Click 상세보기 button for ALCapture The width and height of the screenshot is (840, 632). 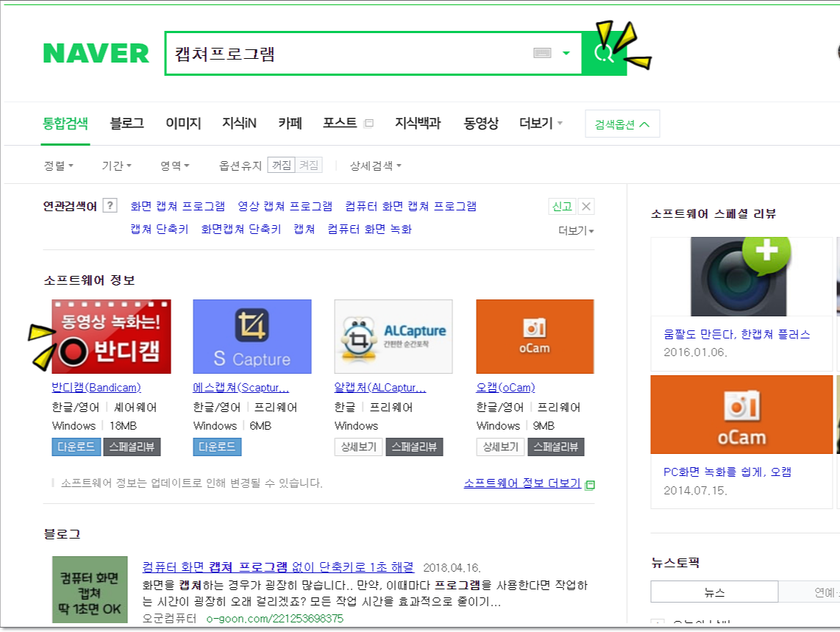click(x=359, y=447)
